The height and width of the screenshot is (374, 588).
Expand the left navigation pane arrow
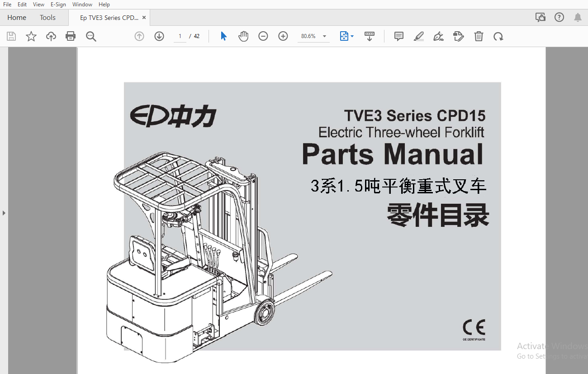point(4,212)
